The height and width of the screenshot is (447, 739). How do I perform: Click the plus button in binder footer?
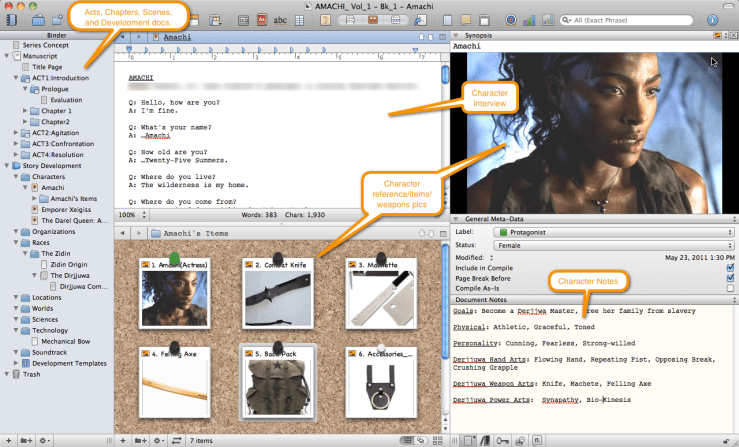(11, 440)
